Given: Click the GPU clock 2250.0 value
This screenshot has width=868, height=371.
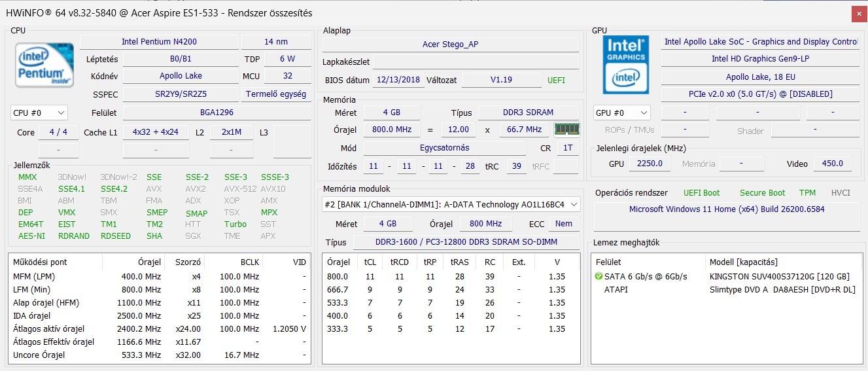Looking at the screenshot, I should 650,163.
